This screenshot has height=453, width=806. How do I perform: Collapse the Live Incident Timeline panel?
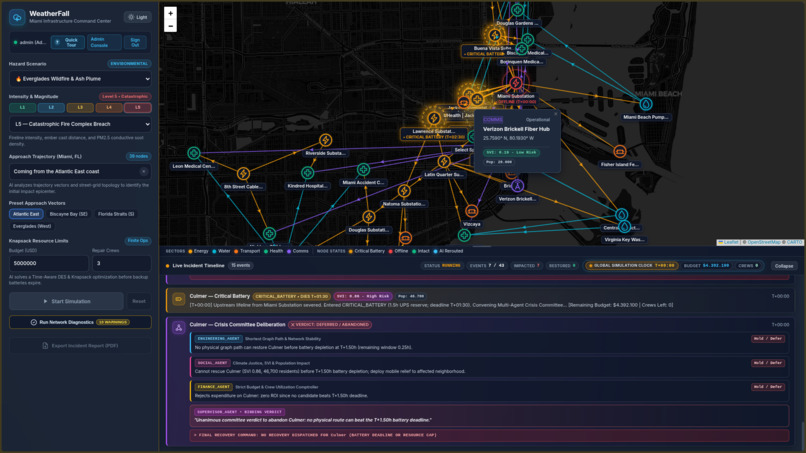pos(784,266)
